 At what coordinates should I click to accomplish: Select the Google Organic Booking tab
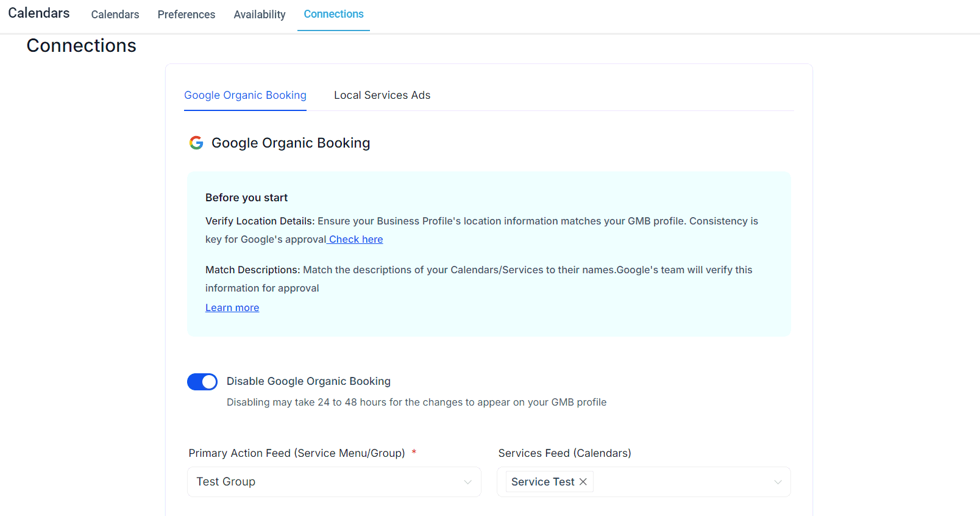click(245, 95)
